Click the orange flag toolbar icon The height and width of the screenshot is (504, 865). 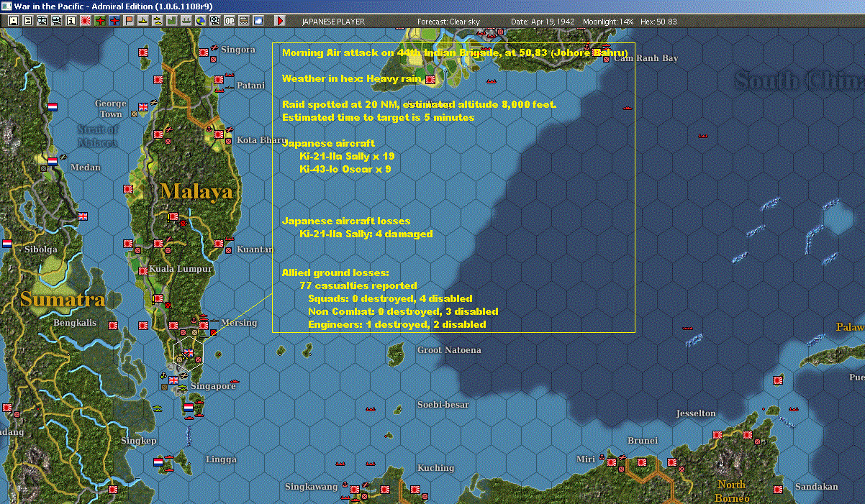coord(129,21)
